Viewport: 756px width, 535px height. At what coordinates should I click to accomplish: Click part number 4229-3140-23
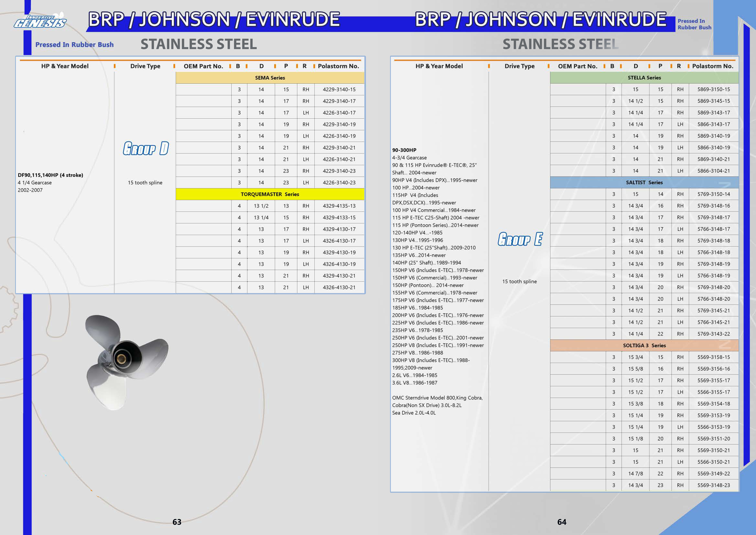point(339,171)
